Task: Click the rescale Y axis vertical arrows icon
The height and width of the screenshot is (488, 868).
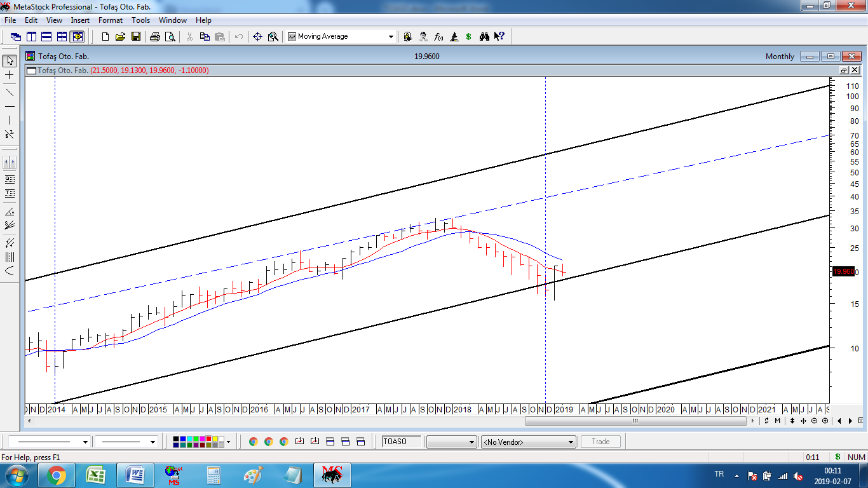Action: (x=792, y=421)
